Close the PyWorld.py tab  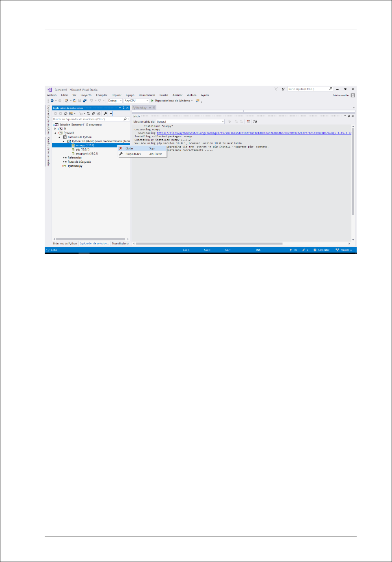154,108
